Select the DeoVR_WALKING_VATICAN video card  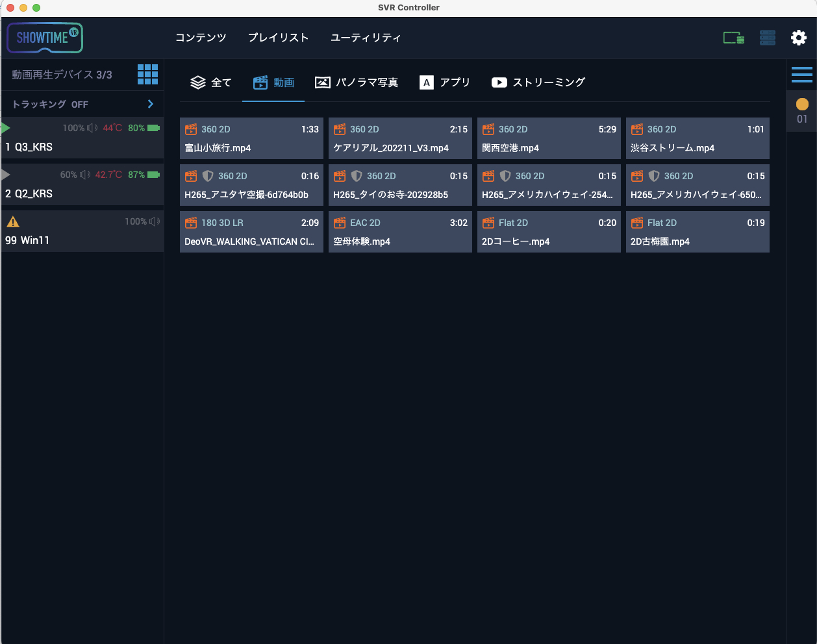pyautogui.click(x=251, y=232)
